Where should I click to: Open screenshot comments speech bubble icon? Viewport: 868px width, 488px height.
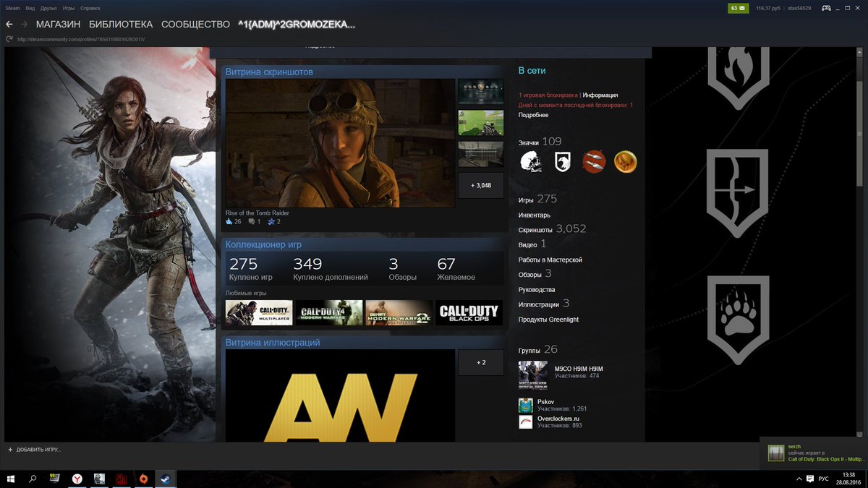point(251,221)
